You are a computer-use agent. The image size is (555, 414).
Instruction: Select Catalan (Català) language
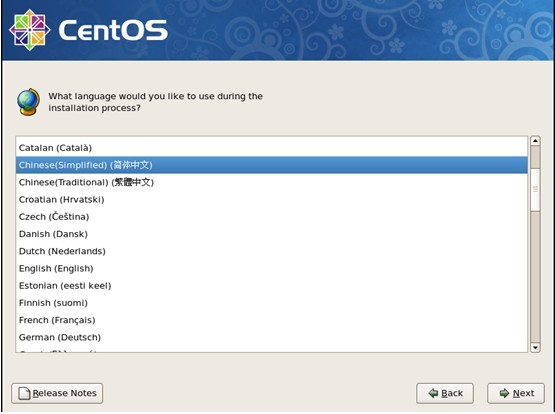tap(271, 148)
